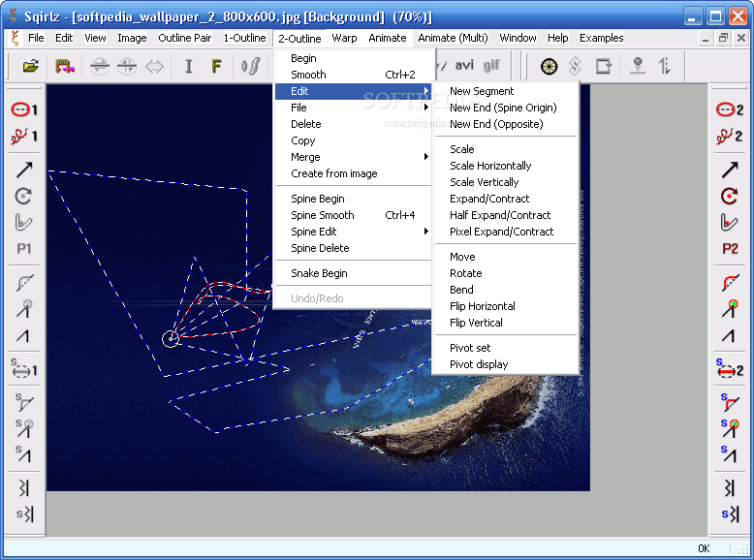The width and height of the screenshot is (754, 560).
Task: Click the outline pivot circle on canvas
Action: [x=171, y=338]
